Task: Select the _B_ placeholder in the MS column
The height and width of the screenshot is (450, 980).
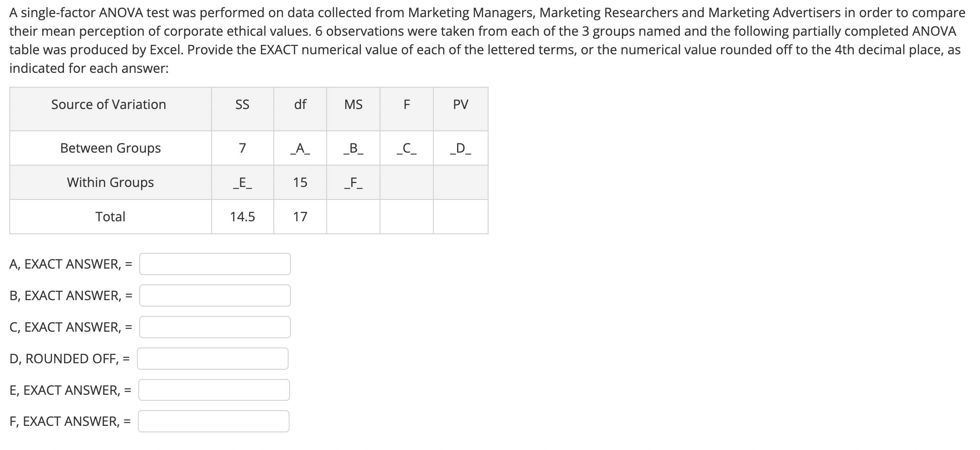Action: pyautogui.click(x=353, y=148)
